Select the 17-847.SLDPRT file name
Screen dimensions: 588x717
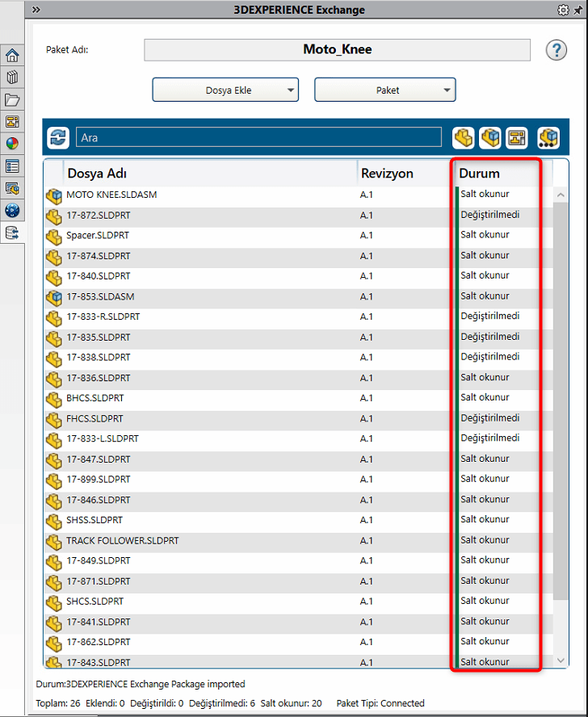click(99, 459)
